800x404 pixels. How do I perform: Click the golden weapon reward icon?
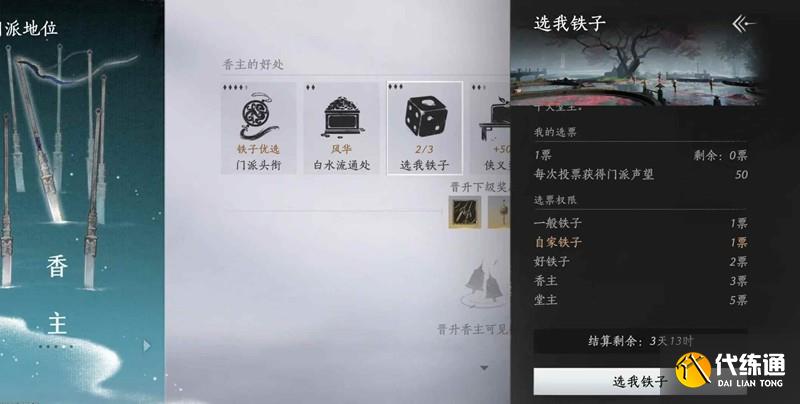pos(465,212)
